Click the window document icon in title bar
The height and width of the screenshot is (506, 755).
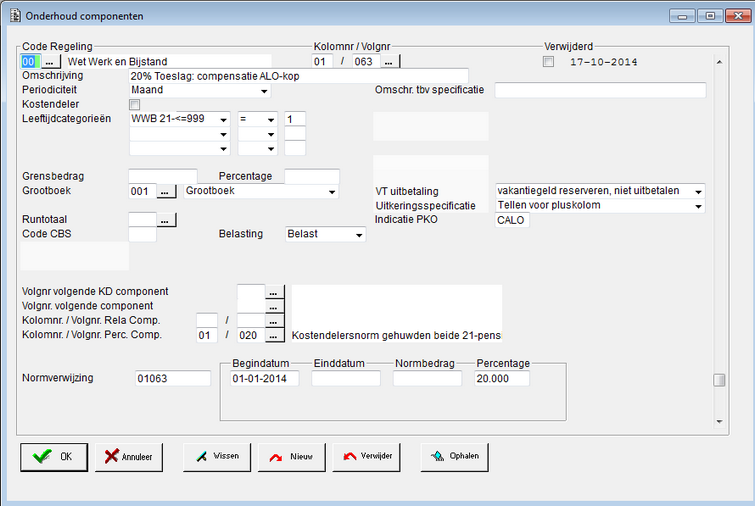[15, 16]
